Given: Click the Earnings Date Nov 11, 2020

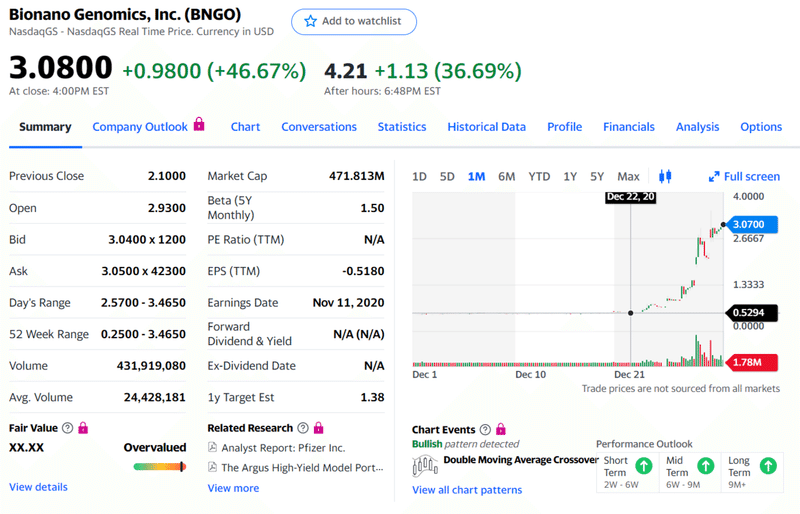Looking at the screenshot, I should 348,303.
